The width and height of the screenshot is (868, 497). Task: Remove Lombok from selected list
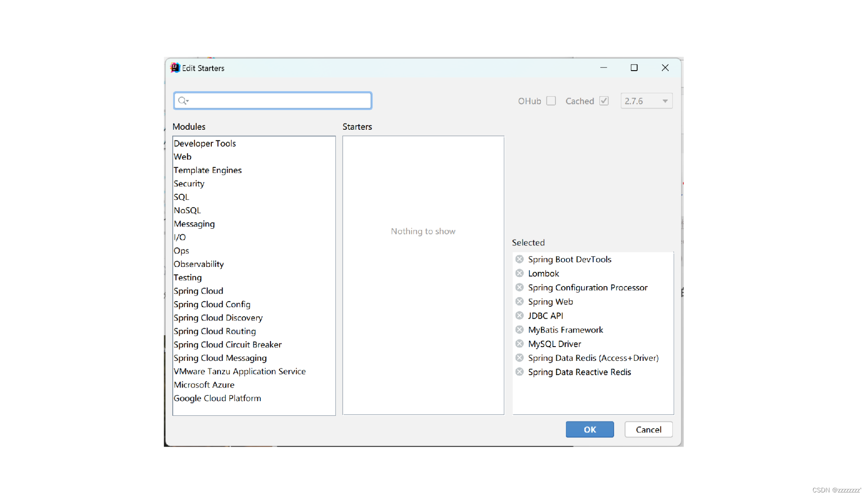(519, 273)
